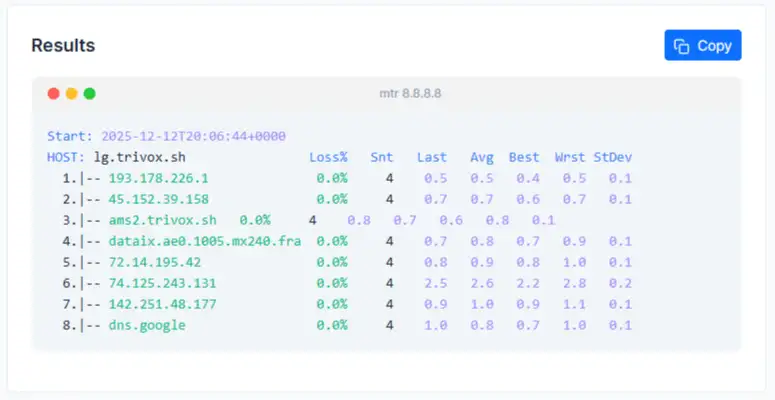Click the Last column header
This screenshot has width=775, height=400.
click(x=431, y=157)
